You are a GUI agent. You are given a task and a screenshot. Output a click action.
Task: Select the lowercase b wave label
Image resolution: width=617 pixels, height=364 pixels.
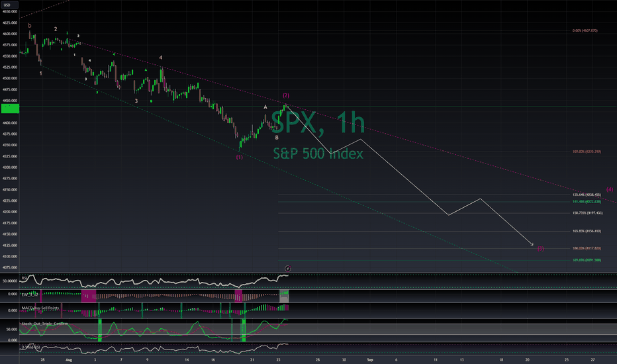(x=30, y=26)
